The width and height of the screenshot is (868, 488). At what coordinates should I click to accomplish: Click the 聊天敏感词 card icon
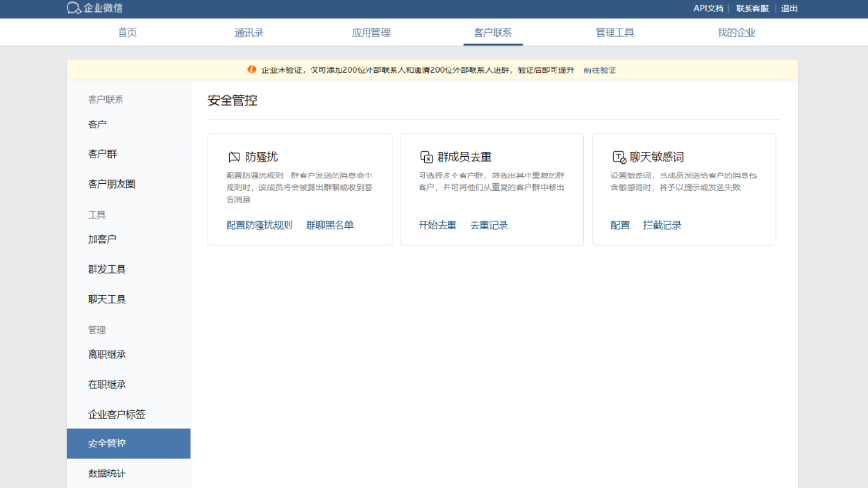point(619,157)
